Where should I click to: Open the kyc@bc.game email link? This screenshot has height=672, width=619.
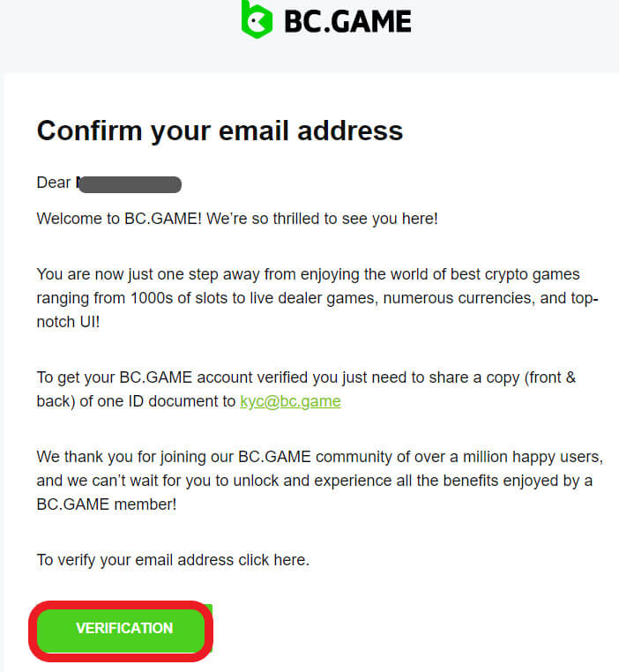pyautogui.click(x=290, y=401)
